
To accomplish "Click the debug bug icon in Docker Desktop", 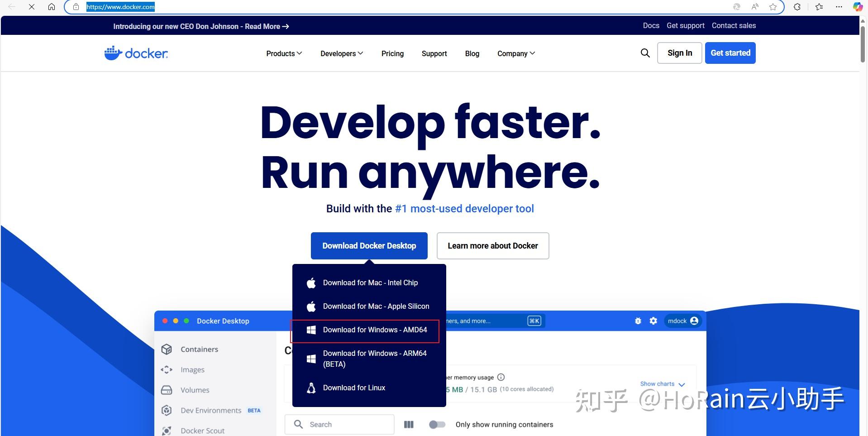I will (638, 321).
